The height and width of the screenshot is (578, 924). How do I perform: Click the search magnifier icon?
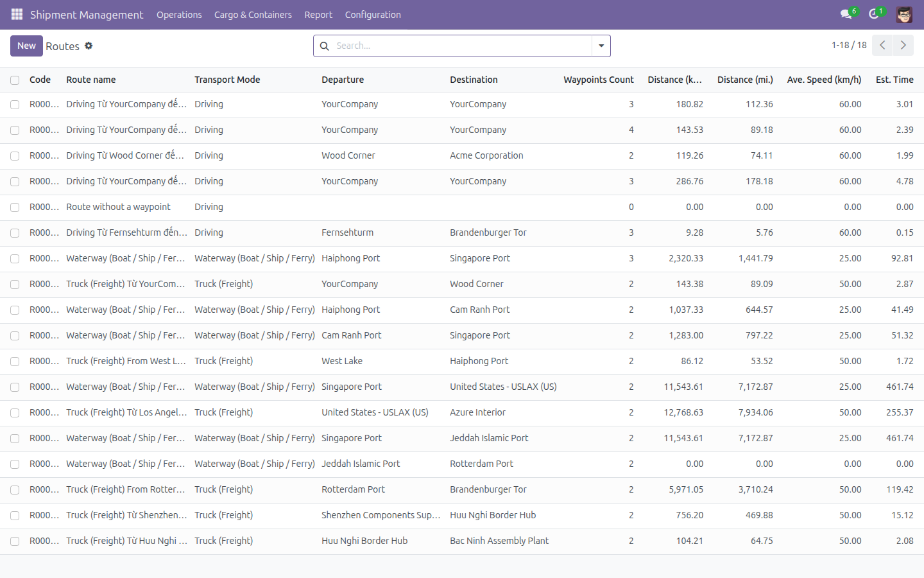click(x=325, y=46)
